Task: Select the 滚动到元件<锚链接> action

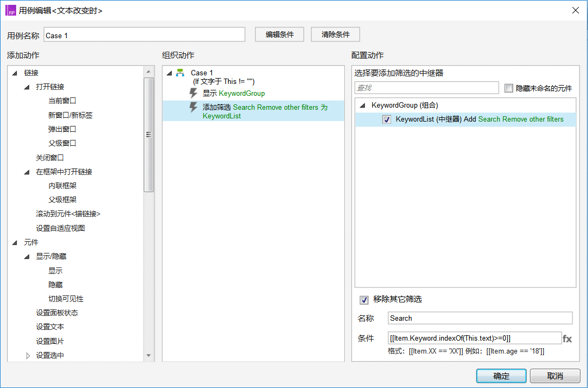Action: tap(68, 214)
